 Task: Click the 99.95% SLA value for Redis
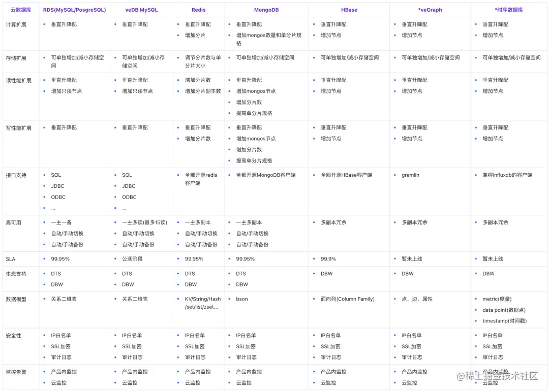point(194,259)
